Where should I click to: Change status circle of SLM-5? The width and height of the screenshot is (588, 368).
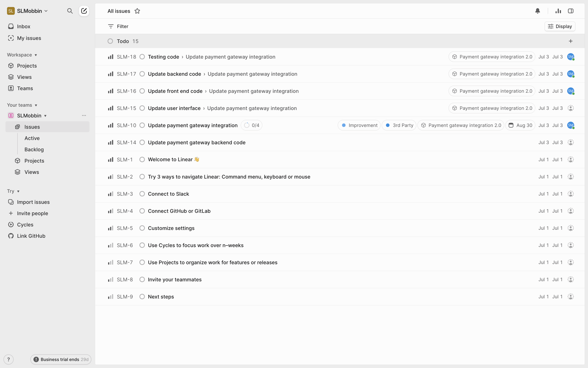[x=142, y=228]
